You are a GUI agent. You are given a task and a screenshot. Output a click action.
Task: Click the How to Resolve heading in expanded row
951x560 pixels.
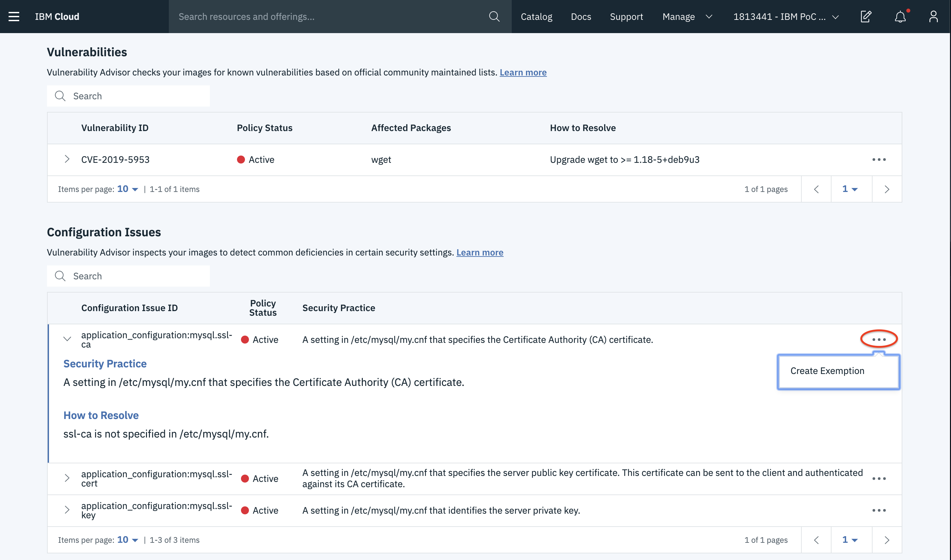tap(101, 415)
